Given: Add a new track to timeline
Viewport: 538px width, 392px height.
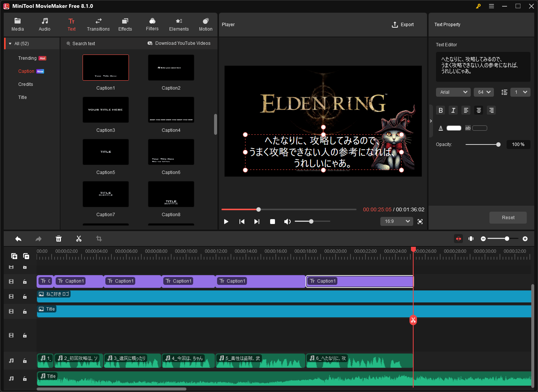Looking at the screenshot, I should (14, 256).
